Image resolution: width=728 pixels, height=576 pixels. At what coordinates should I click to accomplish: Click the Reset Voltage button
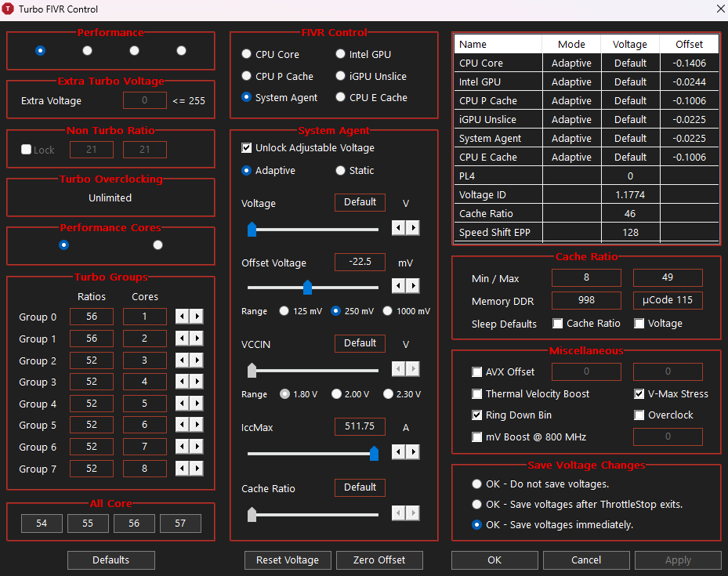[288, 560]
